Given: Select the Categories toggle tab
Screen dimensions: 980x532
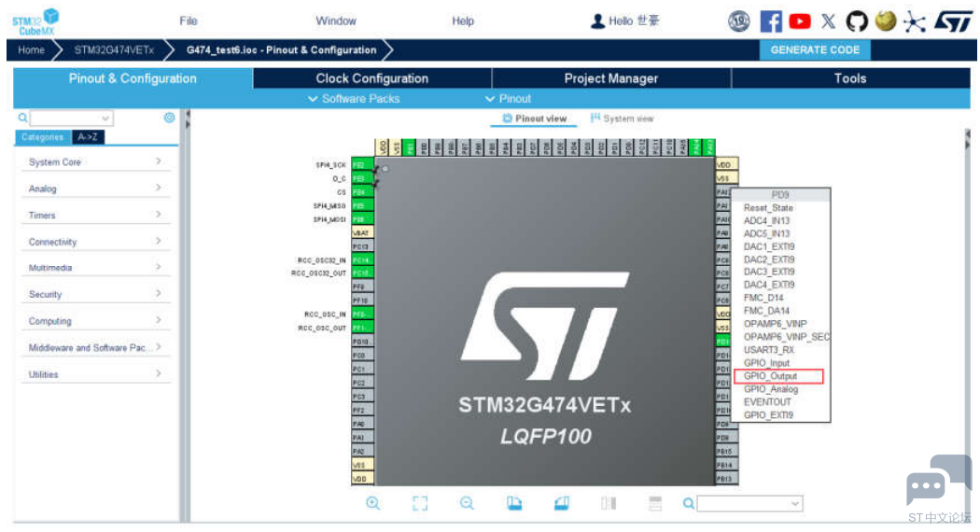Looking at the screenshot, I should click(43, 137).
